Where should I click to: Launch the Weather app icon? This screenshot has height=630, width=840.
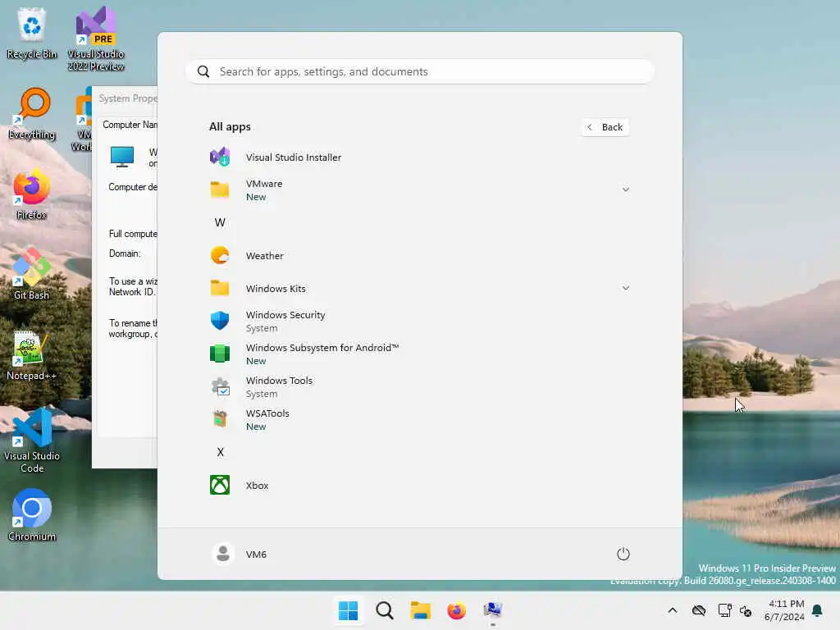(x=220, y=256)
